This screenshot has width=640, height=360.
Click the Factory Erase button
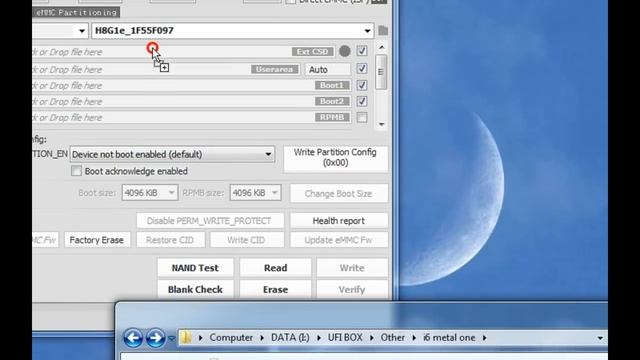(x=97, y=240)
